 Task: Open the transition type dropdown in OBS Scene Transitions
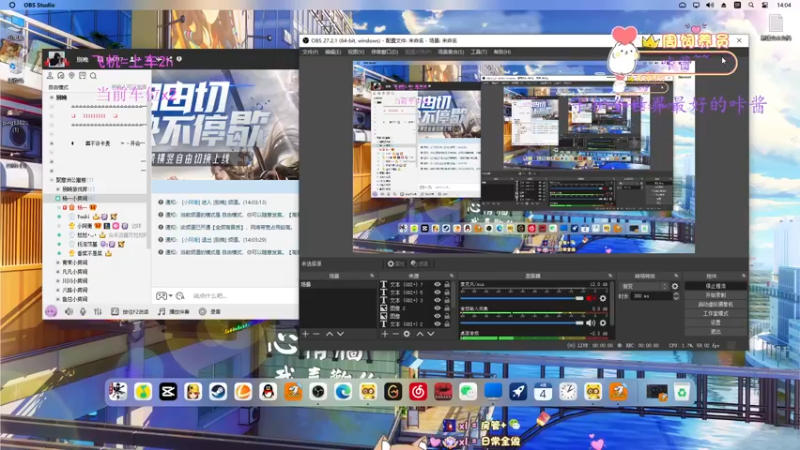644,286
